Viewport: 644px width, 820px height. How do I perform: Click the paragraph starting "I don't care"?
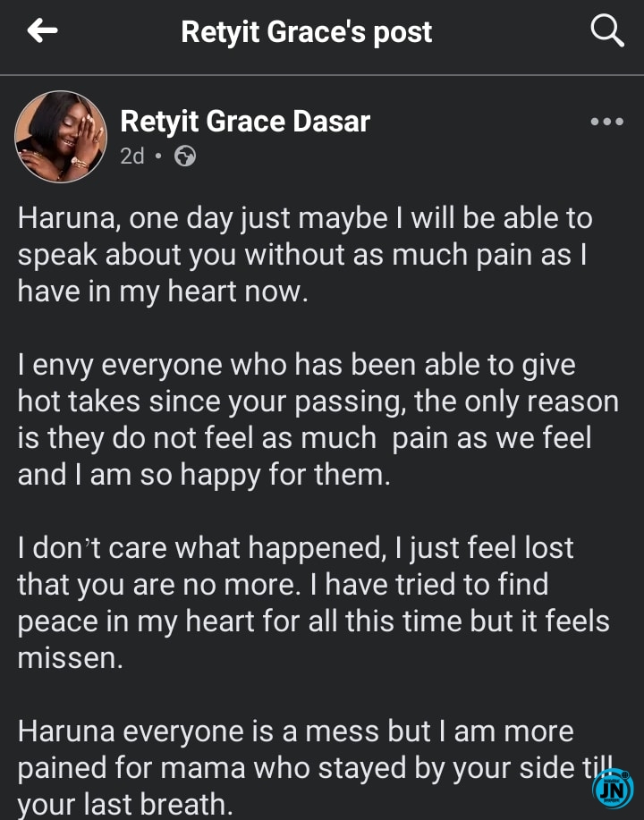click(313, 602)
